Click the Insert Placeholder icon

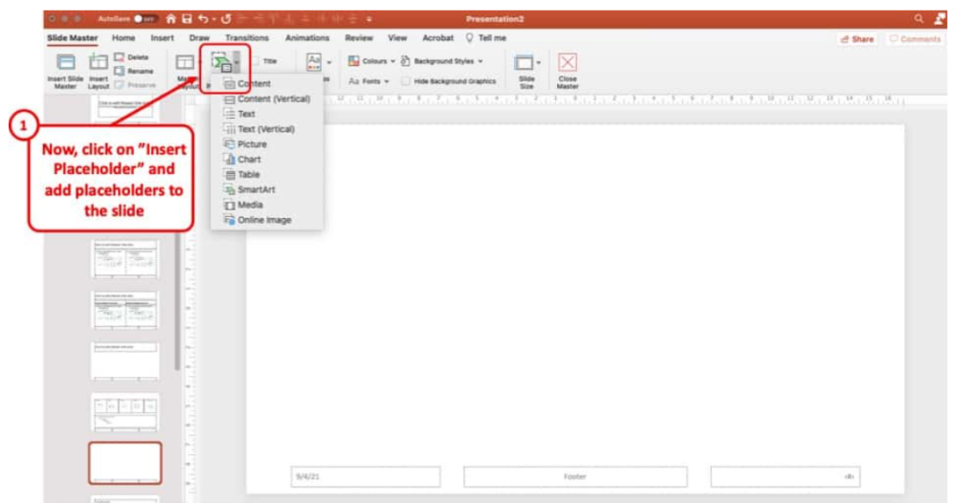221,63
